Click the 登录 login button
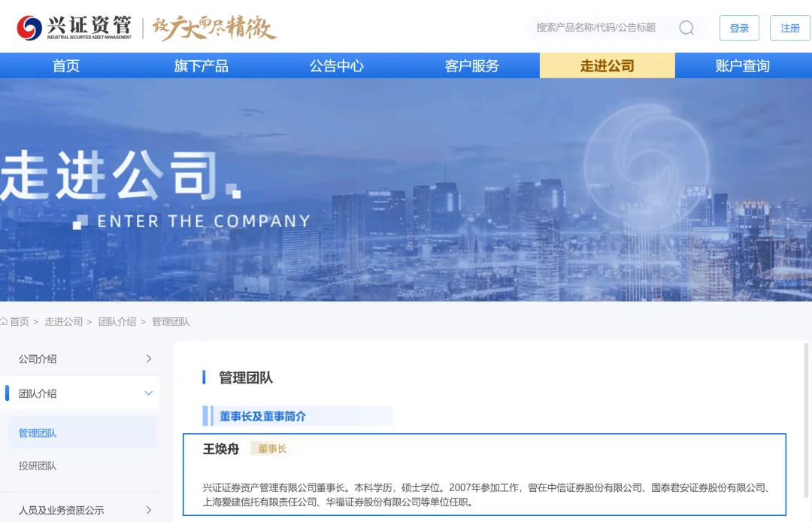This screenshot has width=812, height=522. (739, 28)
